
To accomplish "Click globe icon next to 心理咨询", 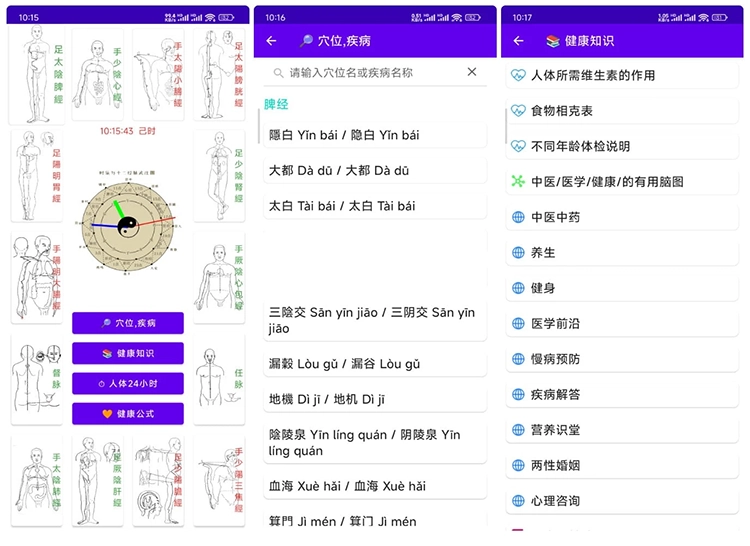I will [518, 501].
